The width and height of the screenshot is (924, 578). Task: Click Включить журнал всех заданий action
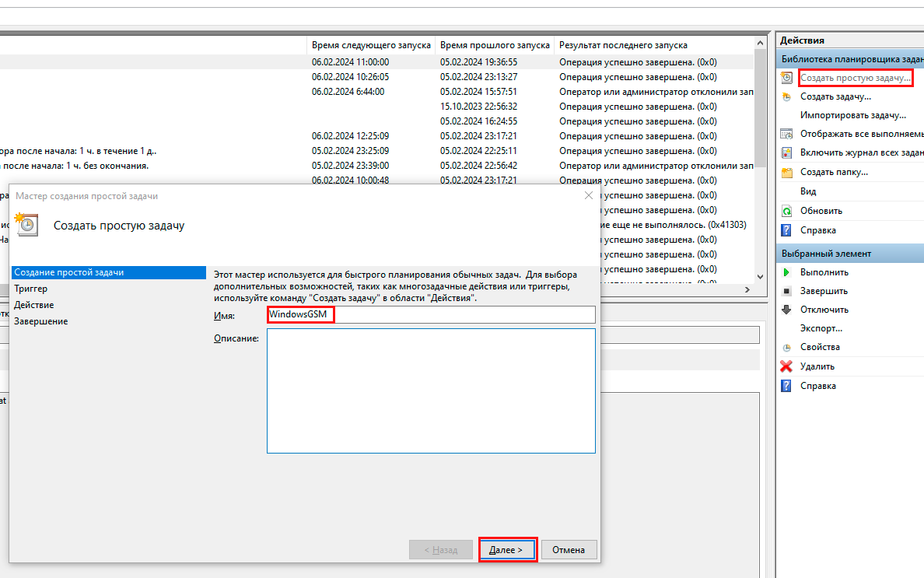tap(862, 152)
